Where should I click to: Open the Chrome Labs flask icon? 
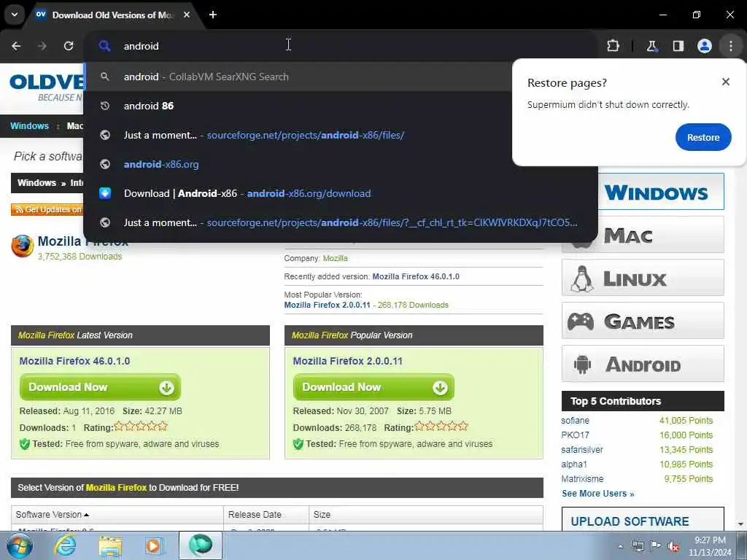click(x=651, y=46)
